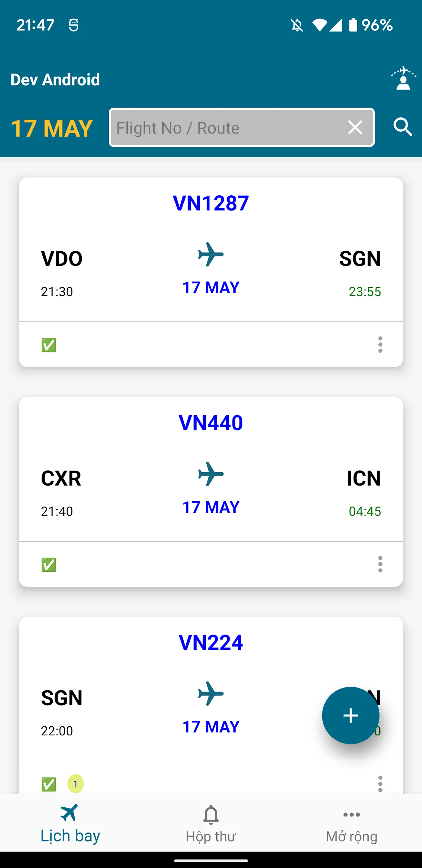The width and height of the screenshot is (422, 868).
Task: Click the yellow badge with number 1
Action: coord(75,784)
